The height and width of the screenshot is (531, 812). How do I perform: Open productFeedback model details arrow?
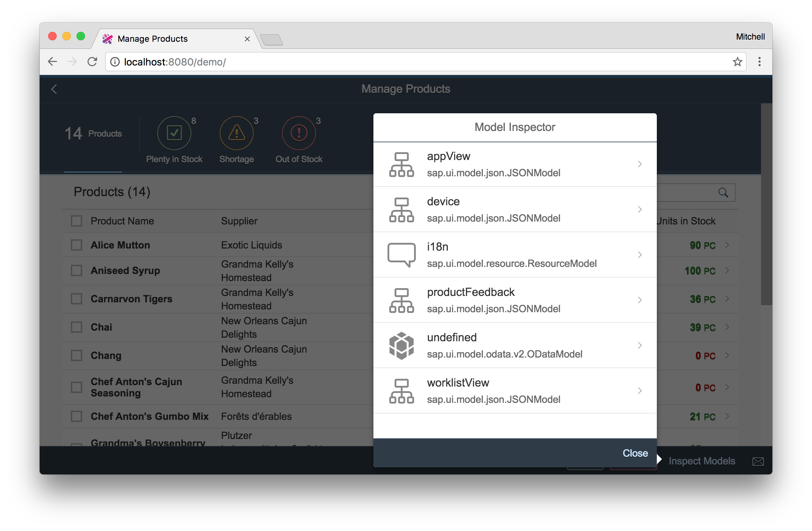click(x=639, y=300)
